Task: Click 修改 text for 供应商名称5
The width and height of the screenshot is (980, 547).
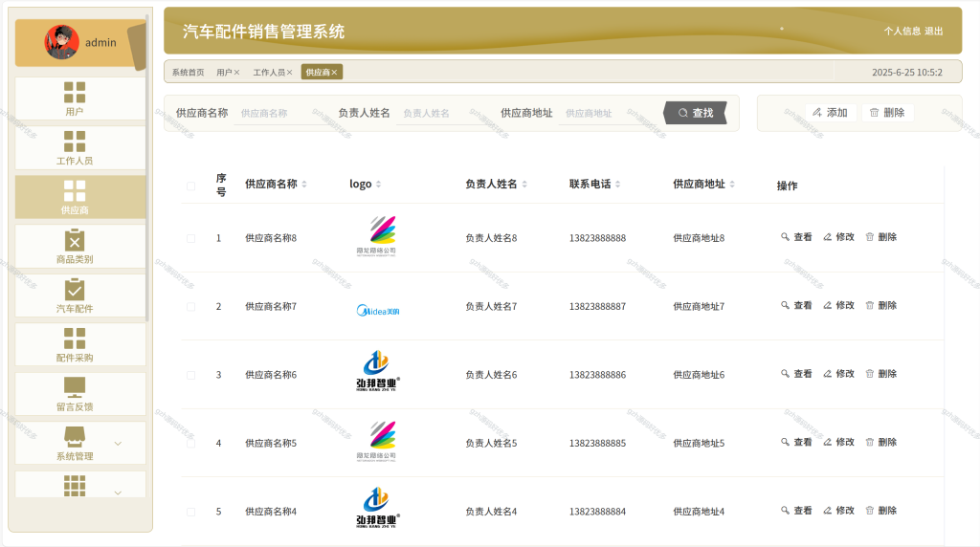Action: [845, 442]
